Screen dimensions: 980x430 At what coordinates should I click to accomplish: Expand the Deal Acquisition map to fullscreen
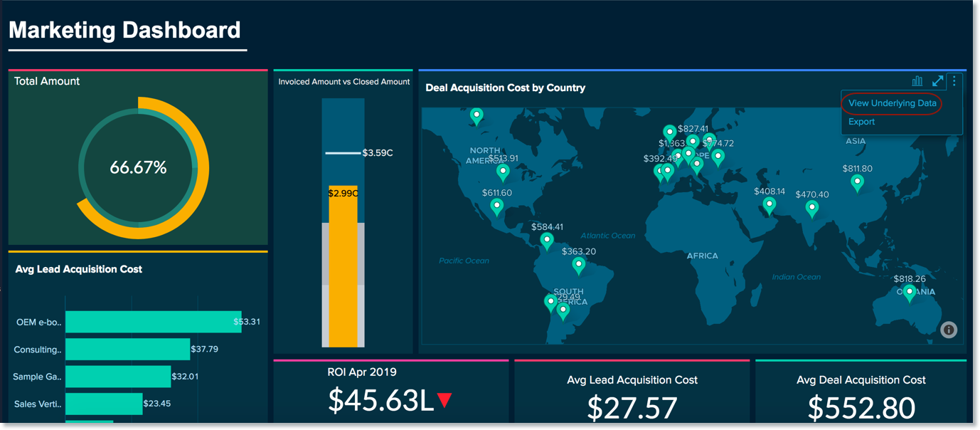click(x=937, y=80)
